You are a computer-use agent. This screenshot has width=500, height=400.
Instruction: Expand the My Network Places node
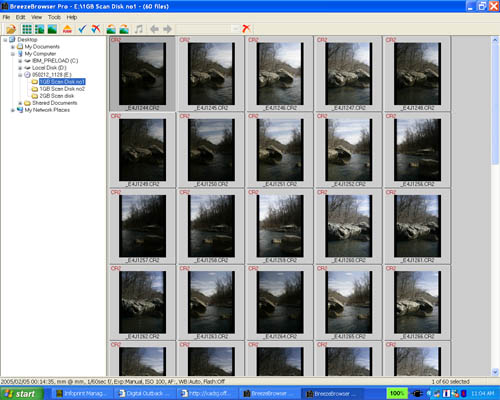pos(13,110)
